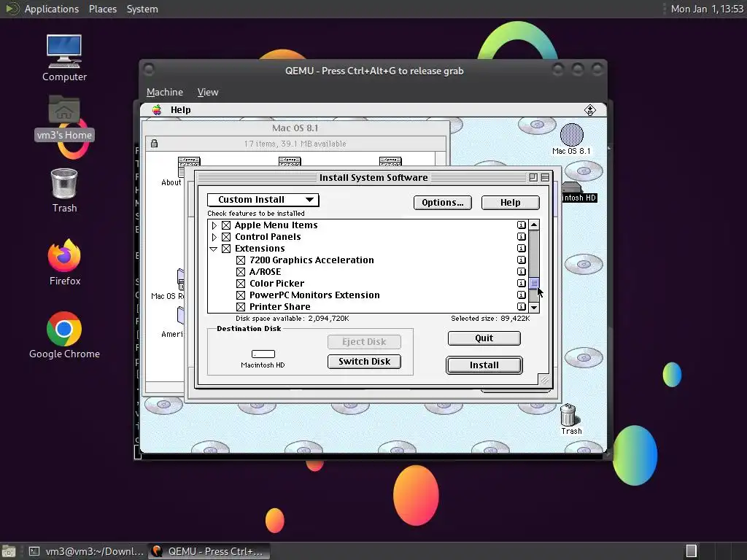Open Applications menu in top panel
This screenshot has width=747, height=560.
(52, 9)
